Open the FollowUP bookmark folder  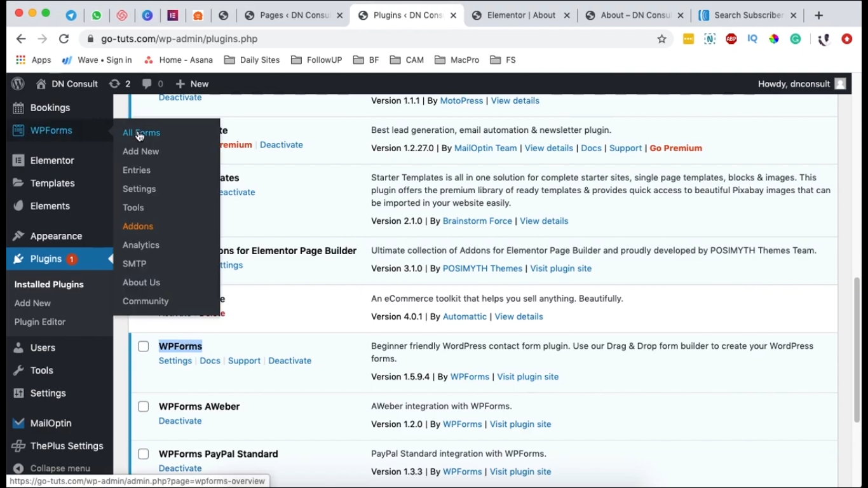tap(316, 60)
